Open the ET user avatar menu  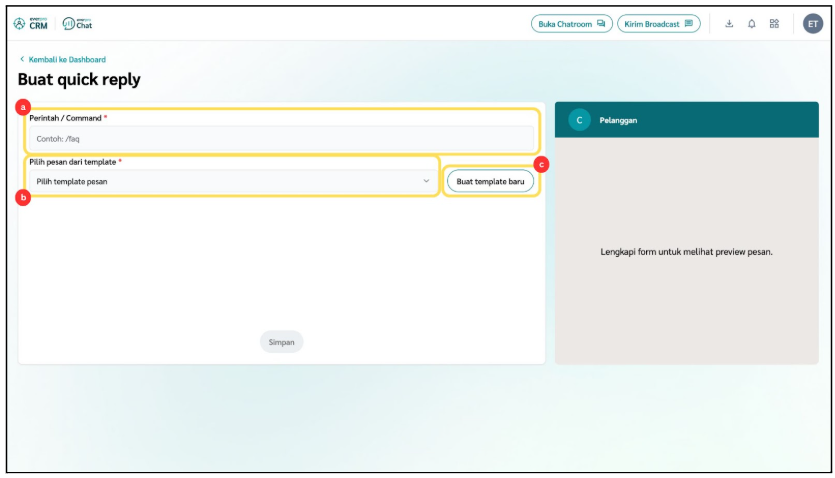click(x=812, y=24)
